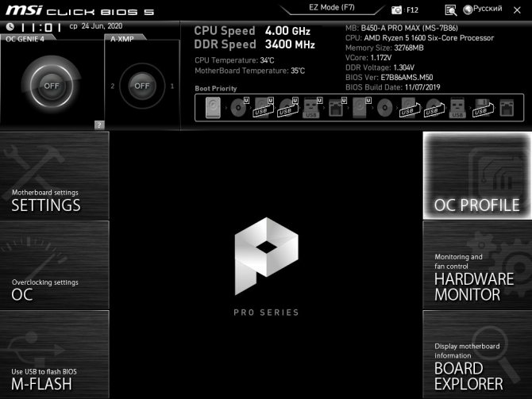
Task: Select the first hard disk boot device icon
Action: click(x=213, y=108)
